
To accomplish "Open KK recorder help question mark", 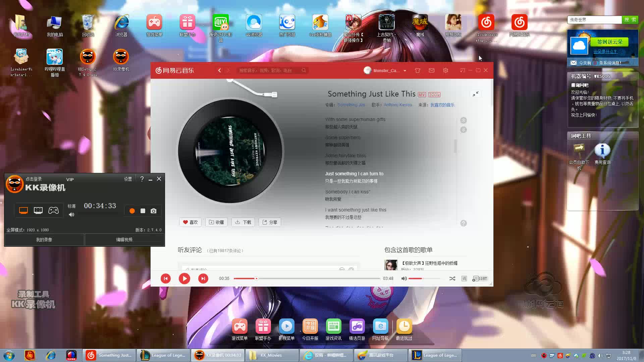I will pyautogui.click(x=142, y=179).
